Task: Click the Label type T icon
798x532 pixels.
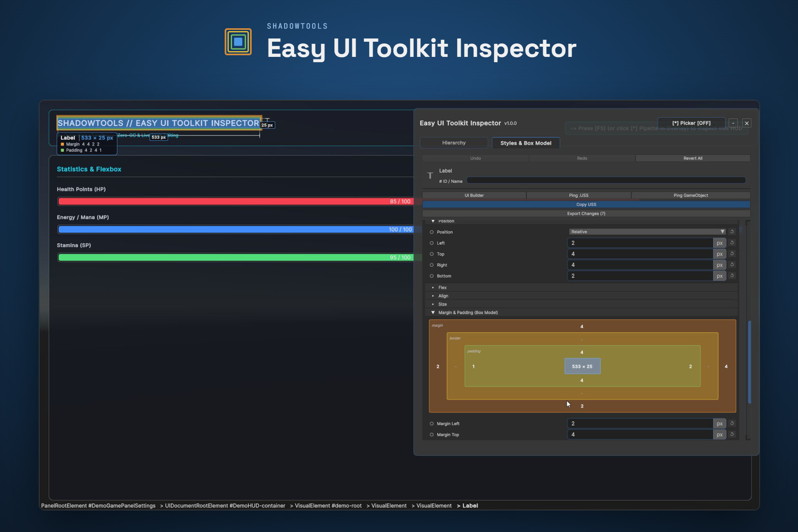Action: pos(430,176)
